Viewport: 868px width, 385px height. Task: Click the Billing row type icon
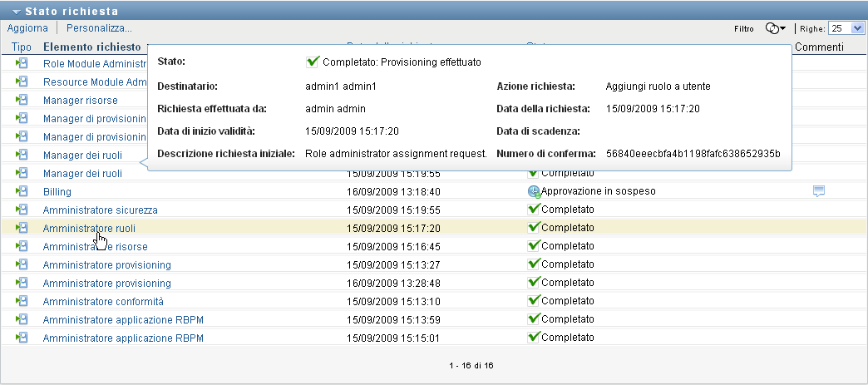(x=22, y=191)
